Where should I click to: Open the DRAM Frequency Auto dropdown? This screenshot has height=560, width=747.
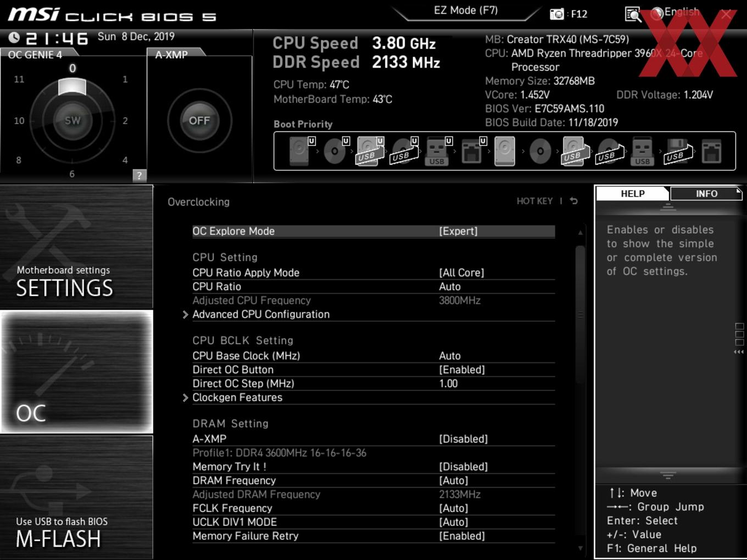[x=454, y=480]
